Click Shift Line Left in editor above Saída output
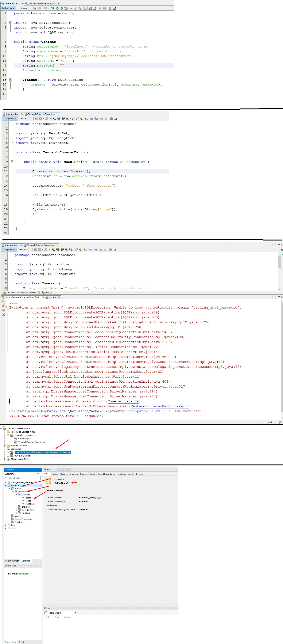Image resolution: width=283 pixels, height=644 pixels. [x=91, y=250]
